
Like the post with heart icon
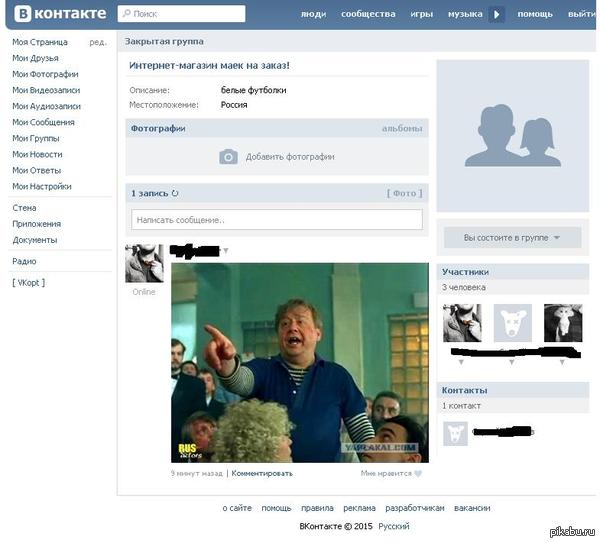[x=418, y=473]
